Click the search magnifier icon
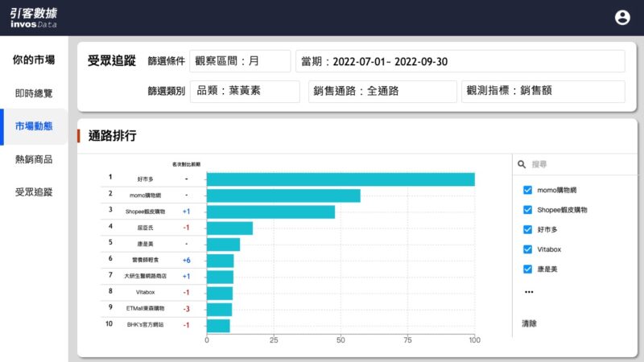 tap(522, 163)
